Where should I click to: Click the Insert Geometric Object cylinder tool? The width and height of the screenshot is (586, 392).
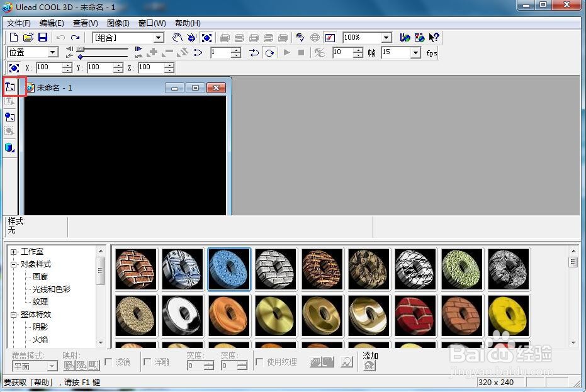10,147
